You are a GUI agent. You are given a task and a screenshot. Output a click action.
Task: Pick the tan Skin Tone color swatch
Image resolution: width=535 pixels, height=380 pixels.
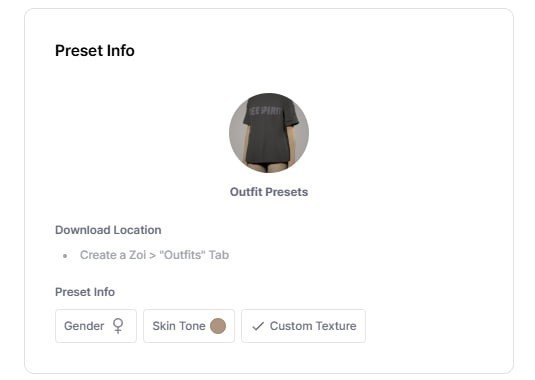point(218,326)
